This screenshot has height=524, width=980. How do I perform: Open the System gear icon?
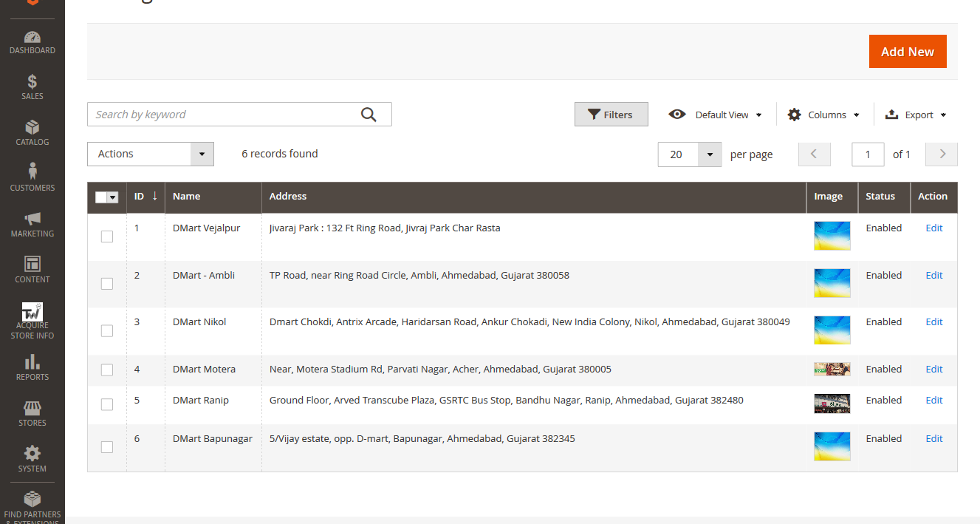click(x=32, y=453)
